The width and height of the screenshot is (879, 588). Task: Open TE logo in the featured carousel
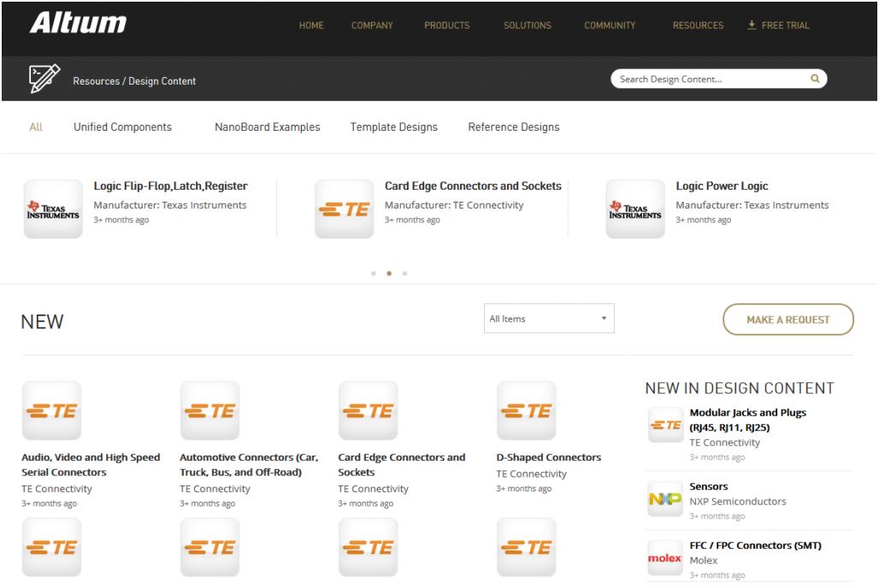(x=345, y=209)
